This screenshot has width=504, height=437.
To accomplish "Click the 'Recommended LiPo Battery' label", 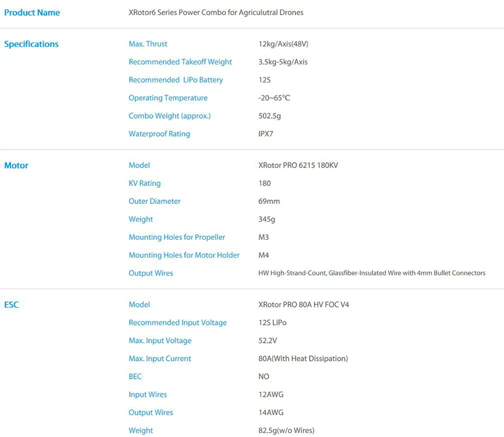I will [x=176, y=80].
